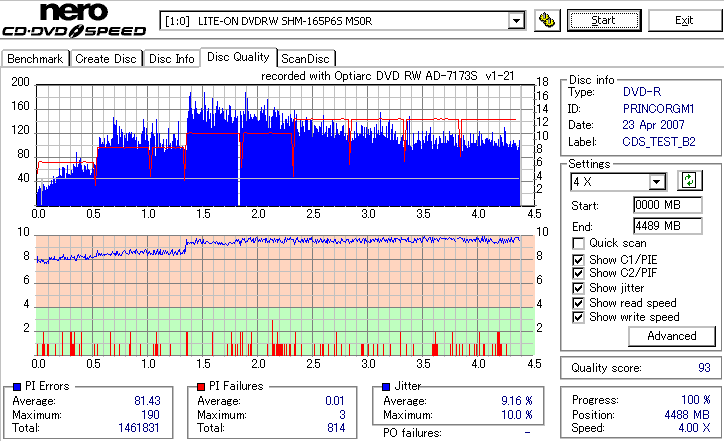Click the Quality score value 93

pyautogui.click(x=704, y=368)
